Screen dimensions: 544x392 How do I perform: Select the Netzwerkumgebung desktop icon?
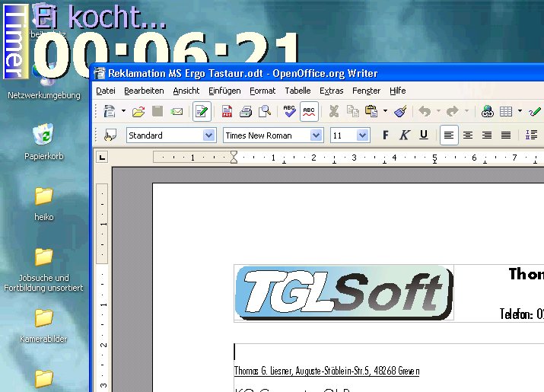[43, 83]
